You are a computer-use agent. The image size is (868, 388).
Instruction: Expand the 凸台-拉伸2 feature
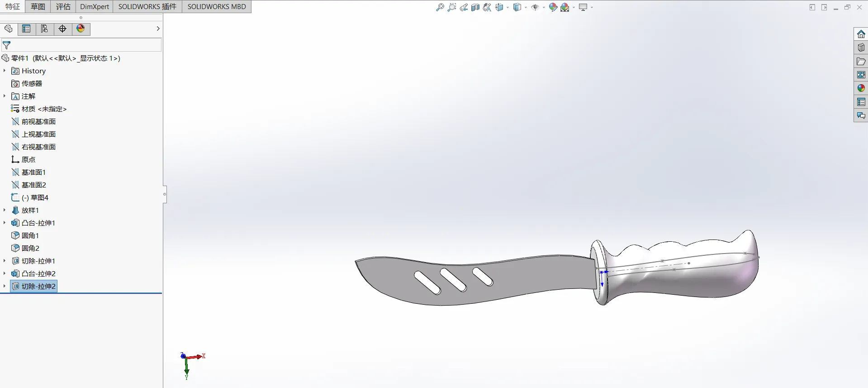pyautogui.click(x=5, y=273)
